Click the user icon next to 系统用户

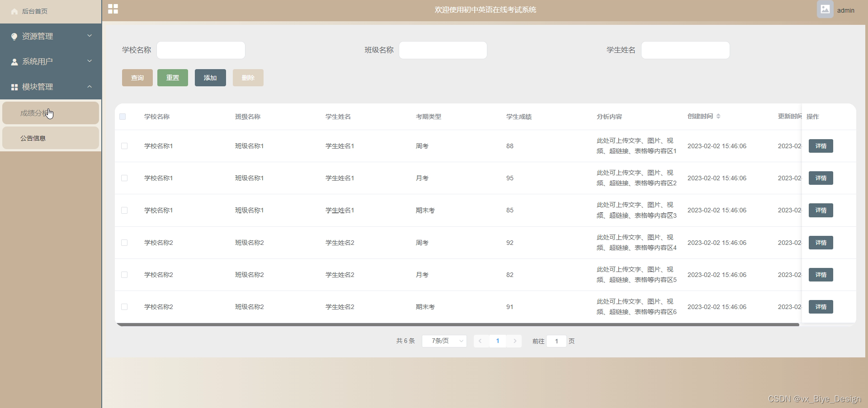click(x=14, y=62)
